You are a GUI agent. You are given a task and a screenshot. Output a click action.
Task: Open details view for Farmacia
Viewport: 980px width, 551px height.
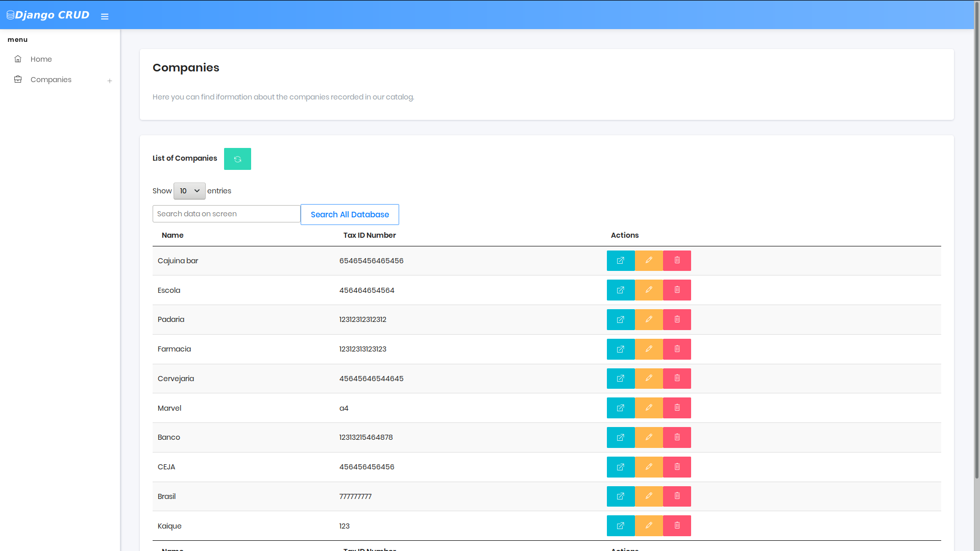(x=620, y=349)
